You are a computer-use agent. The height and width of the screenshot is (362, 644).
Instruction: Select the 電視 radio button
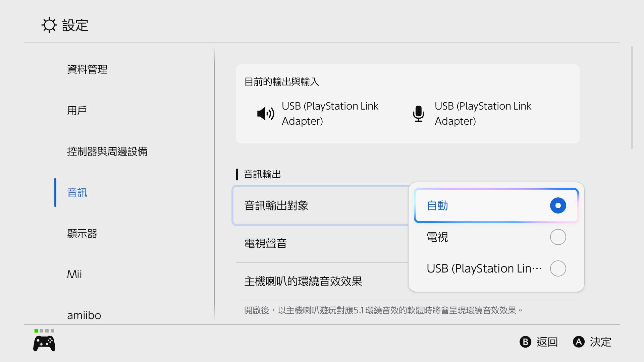coord(558,237)
